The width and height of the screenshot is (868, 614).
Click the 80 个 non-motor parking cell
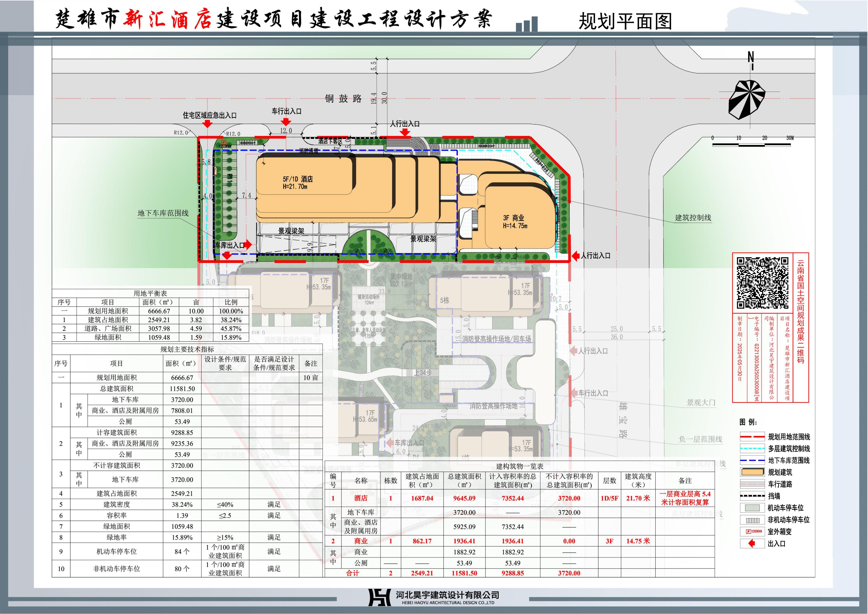pyautogui.click(x=182, y=569)
